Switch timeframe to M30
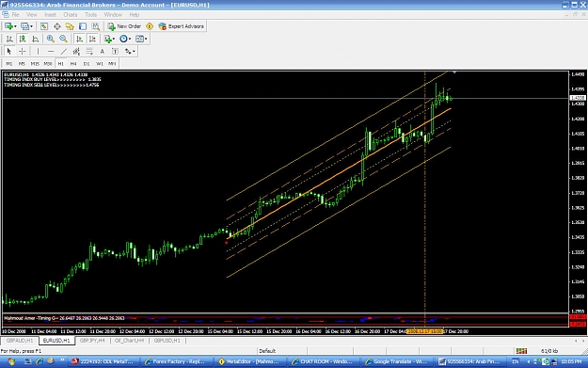This screenshot has width=588, height=368. click(x=48, y=64)
